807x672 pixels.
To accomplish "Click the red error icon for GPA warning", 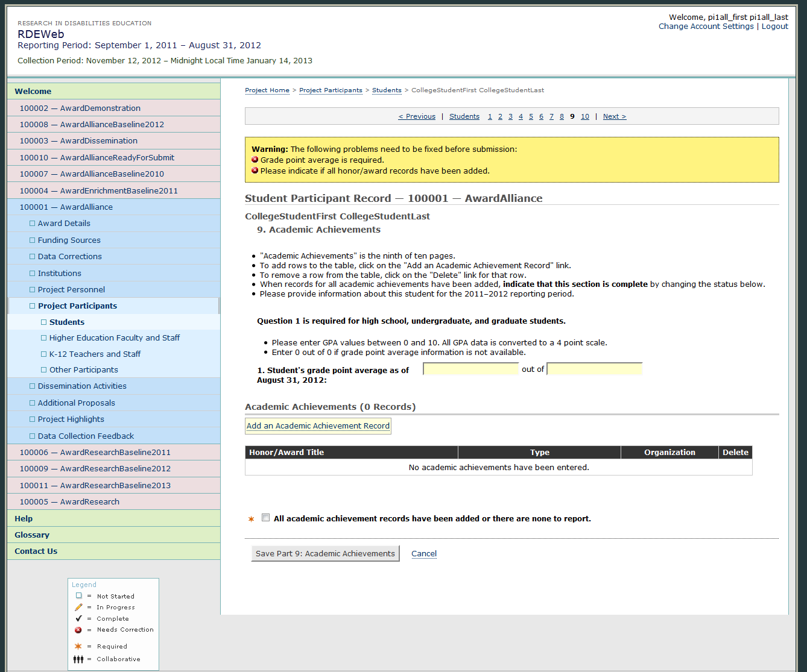I will (x=255, y=160).
